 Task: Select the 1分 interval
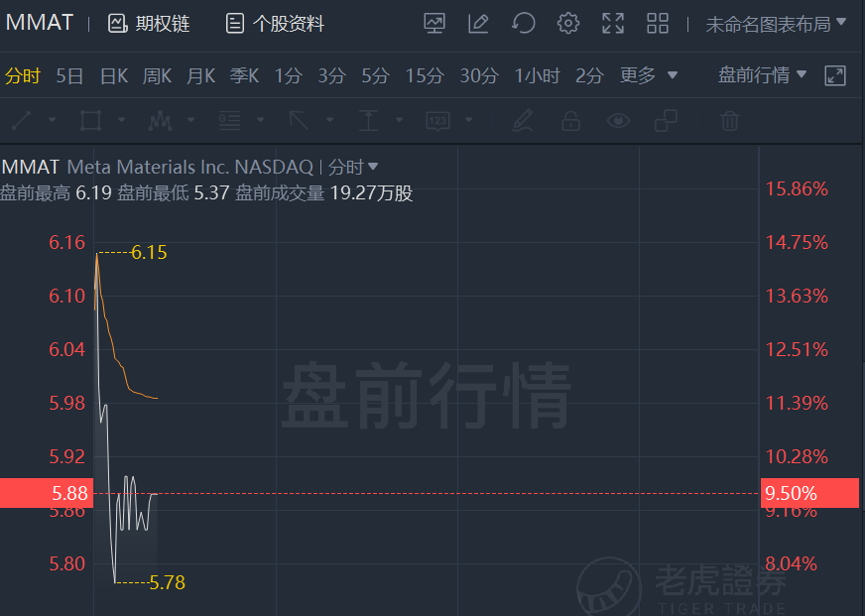point(289,75)
